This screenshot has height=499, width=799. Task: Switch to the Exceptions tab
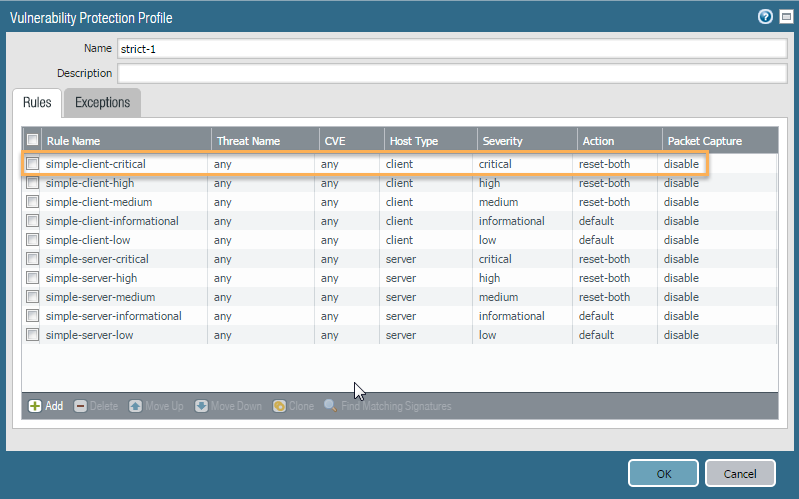click(102, 102)
